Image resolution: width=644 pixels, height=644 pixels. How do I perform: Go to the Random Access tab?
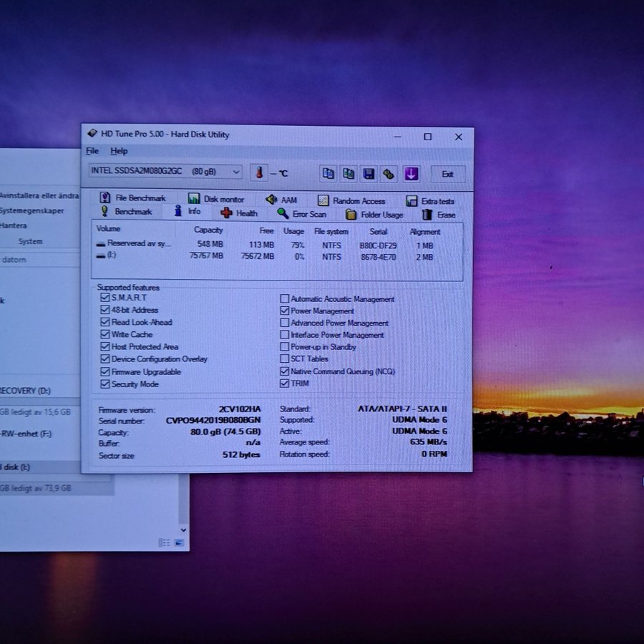click(351, 201)
